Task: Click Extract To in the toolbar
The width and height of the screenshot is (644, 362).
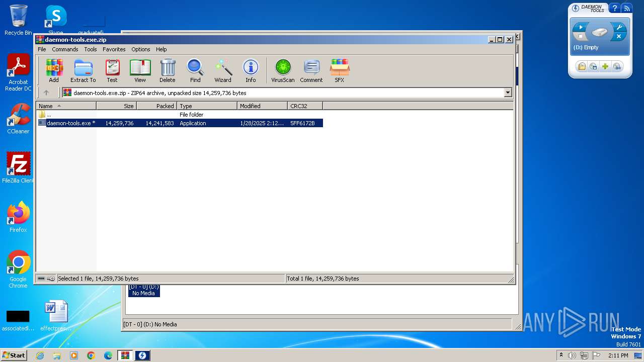Action: pos(83,71)
